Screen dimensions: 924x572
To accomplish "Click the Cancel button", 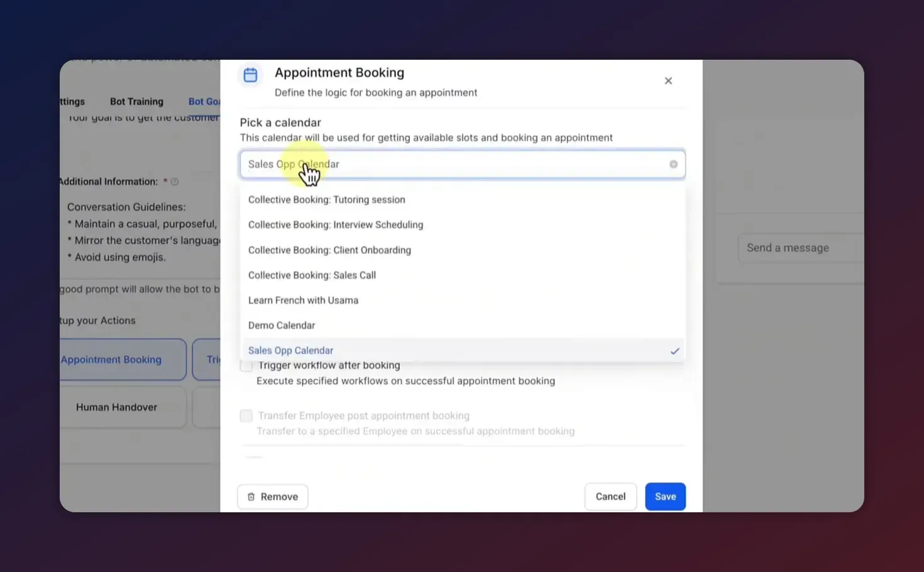I will click(610, 497).
